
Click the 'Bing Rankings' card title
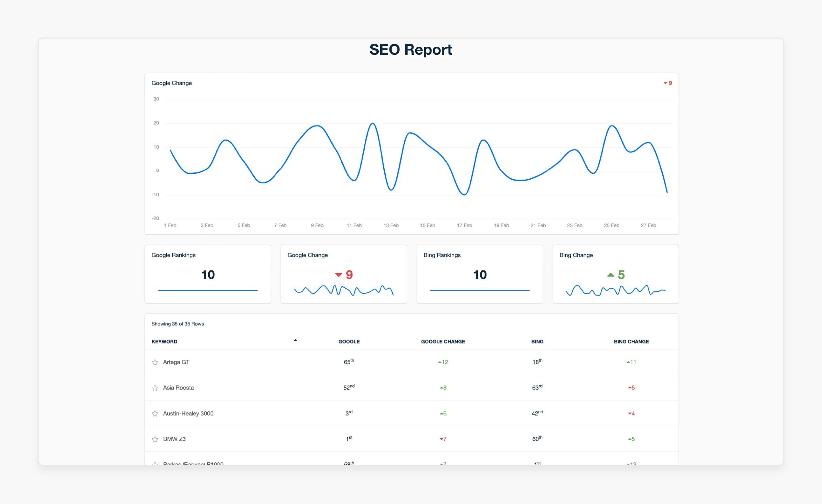tap(442, 255)
